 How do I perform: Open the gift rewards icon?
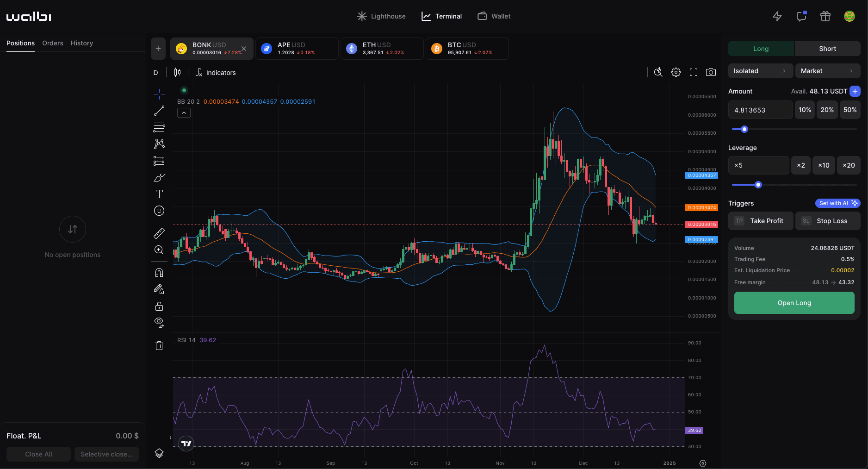pyautogui.click(x=825, y=16)
